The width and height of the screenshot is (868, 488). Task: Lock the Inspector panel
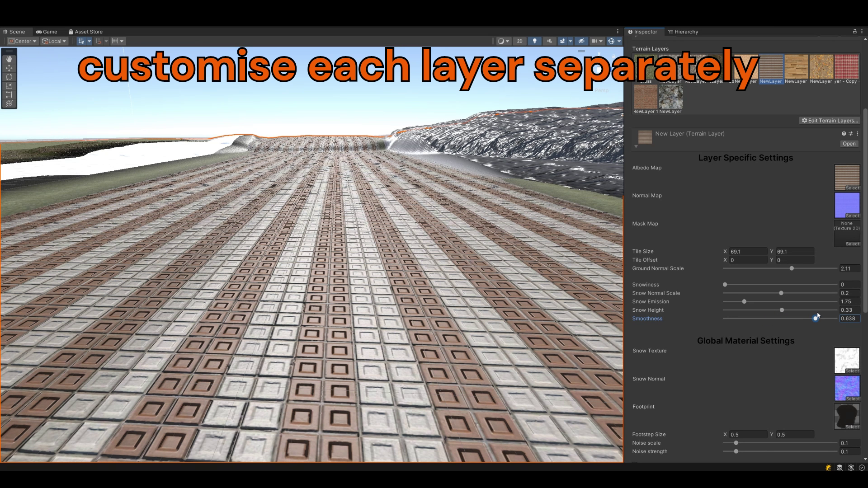pyautogui.click(x=854, y=32)
